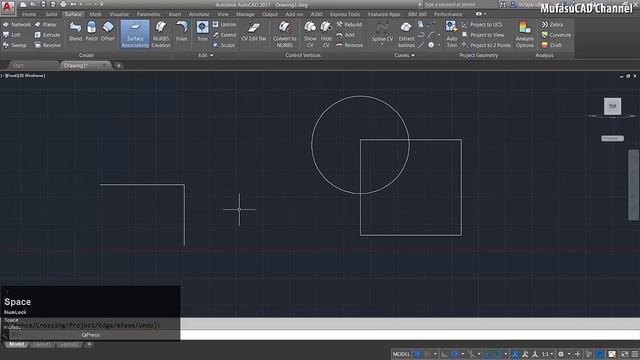This screenshot has height=360, width=640.
Task: Run the Sculpt surface command
Action: pos(224,45)
